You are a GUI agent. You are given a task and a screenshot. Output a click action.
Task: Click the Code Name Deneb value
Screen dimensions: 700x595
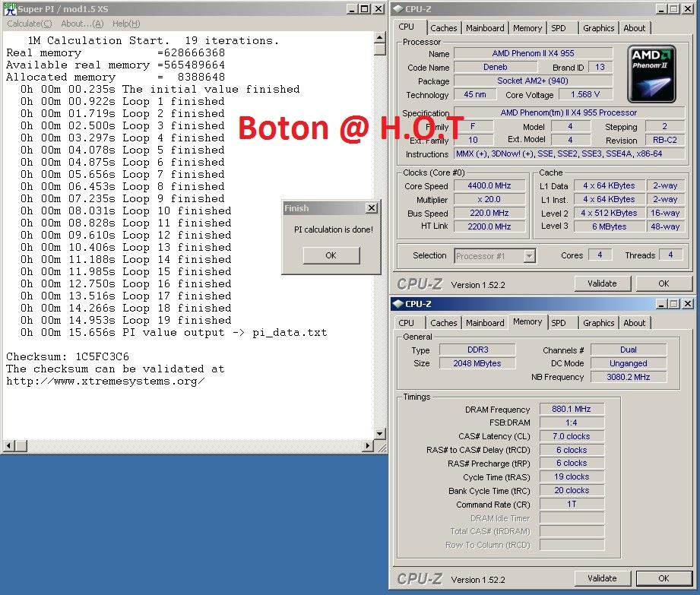click(495, 68)
